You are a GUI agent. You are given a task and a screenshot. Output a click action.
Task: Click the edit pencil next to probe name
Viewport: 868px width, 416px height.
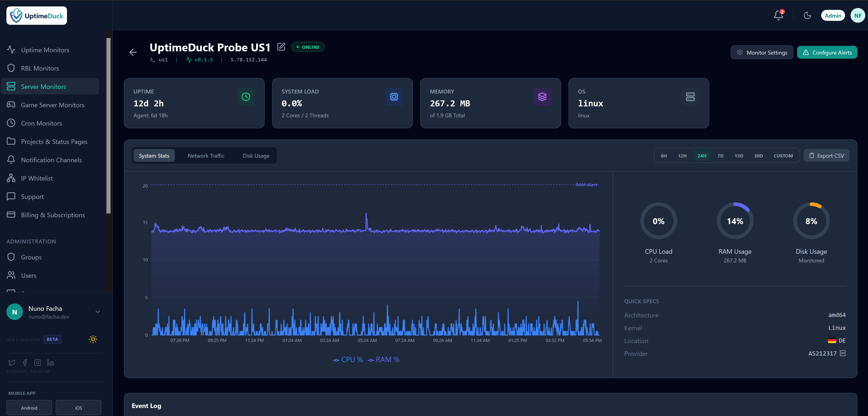click(281, 47)
